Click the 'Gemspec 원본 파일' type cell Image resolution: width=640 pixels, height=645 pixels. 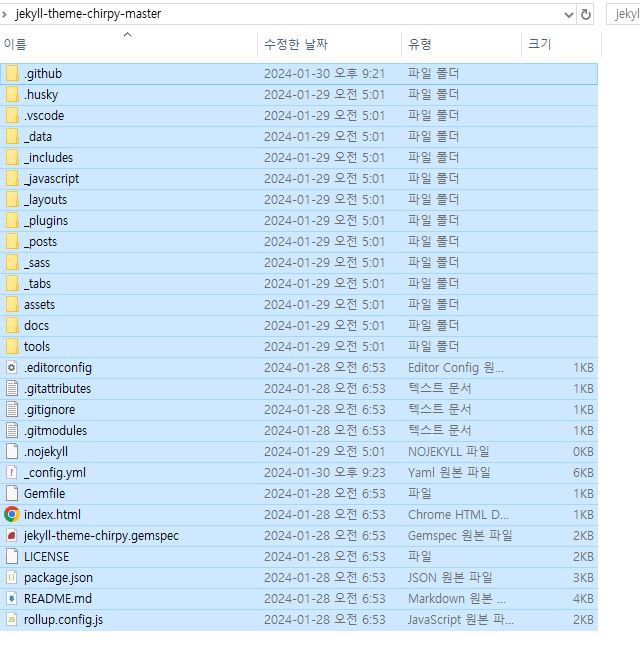click(x=460, y=535)
